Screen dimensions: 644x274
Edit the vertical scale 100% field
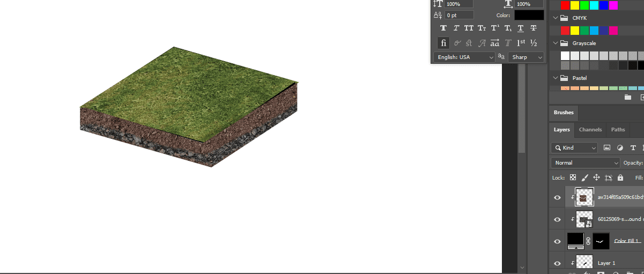(x=459, y=4)
